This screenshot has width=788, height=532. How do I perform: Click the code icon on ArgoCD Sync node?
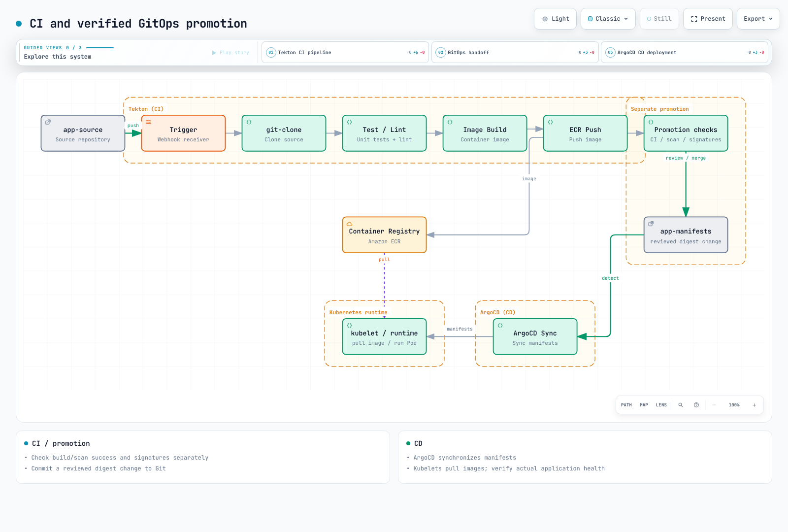point(500,325)
